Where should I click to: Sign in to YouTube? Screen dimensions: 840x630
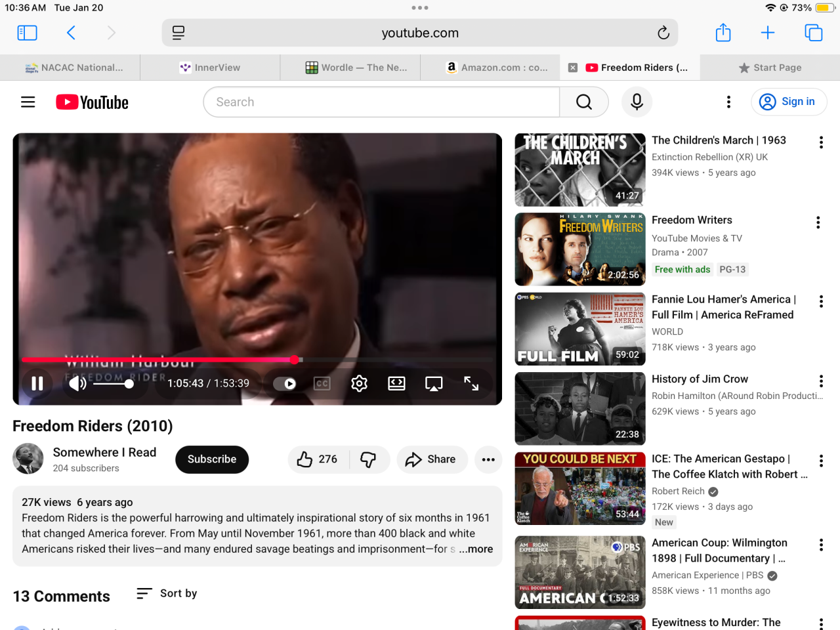tap(789, 102)
